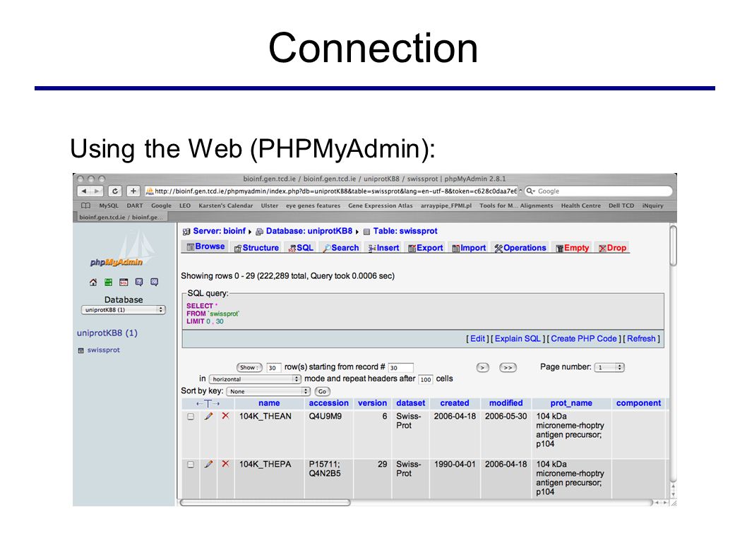Click the Health Centre bookmark

click(x=581, y=206)
